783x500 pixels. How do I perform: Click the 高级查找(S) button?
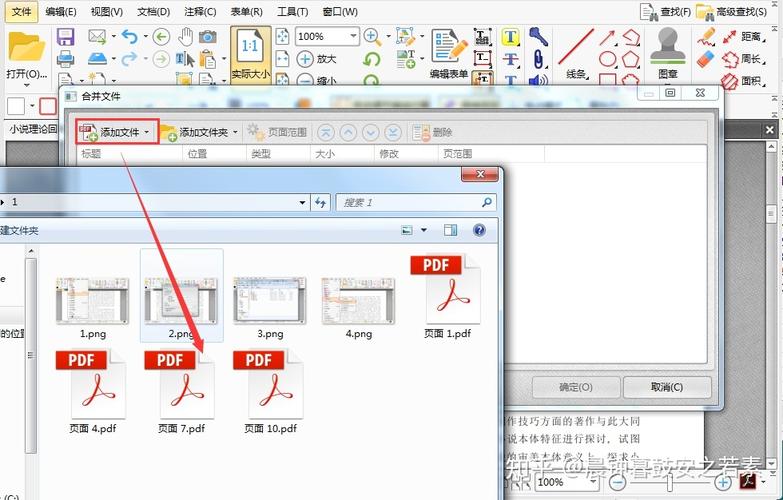(731, 11)
